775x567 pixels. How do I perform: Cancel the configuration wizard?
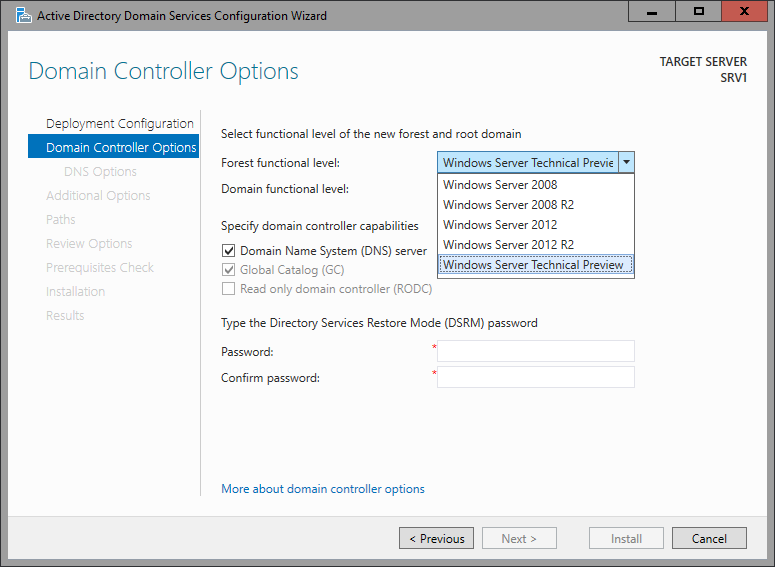709,538
